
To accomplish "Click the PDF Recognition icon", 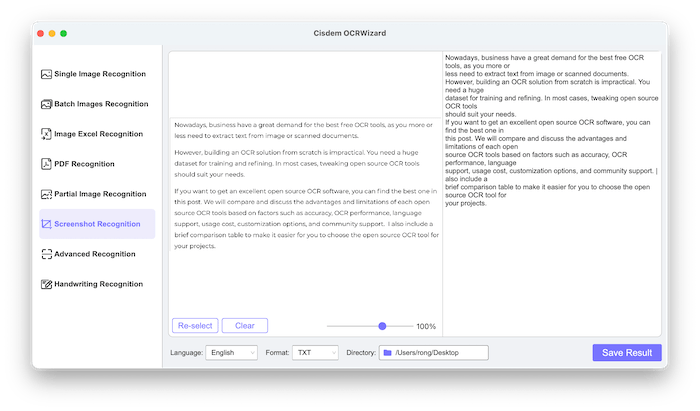I will (x=46, y=164).
